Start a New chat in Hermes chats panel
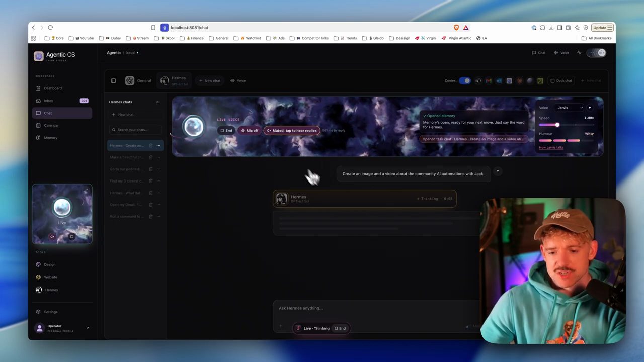 (135, 115)
